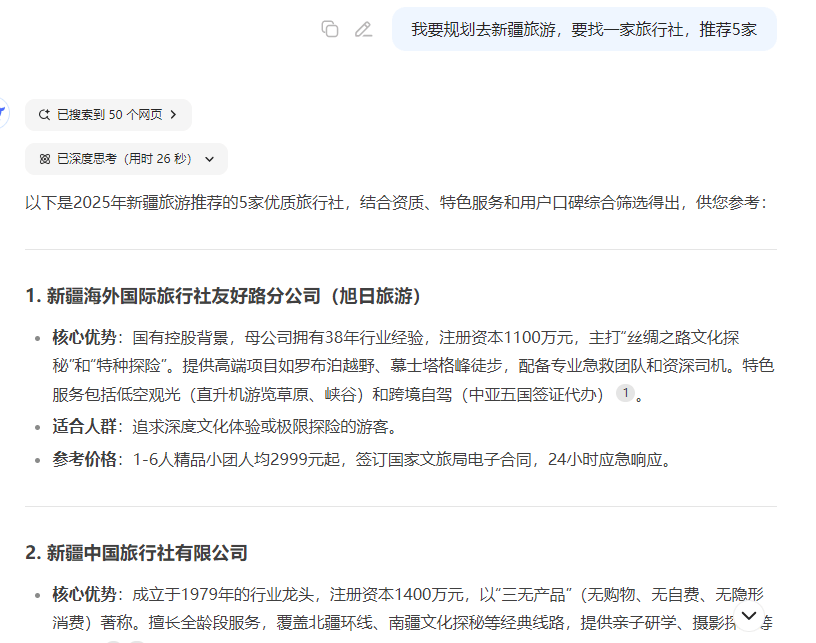The height and width of the screenshot is (643, 816).
Task: Click the bold 参考价格 label
Action: tap(84, 460)
